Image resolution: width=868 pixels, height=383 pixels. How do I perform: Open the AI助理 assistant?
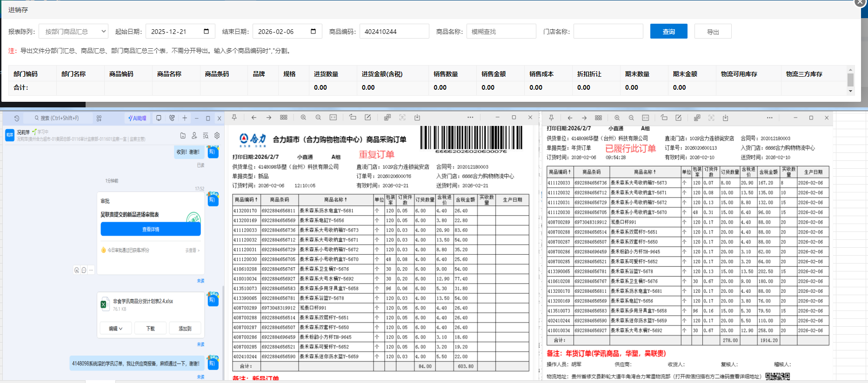(137, 118)
